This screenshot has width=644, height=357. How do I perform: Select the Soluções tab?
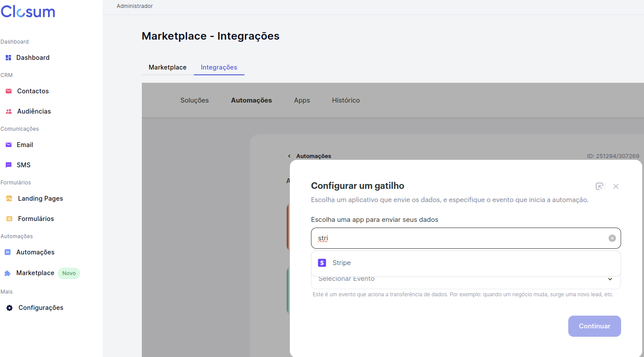click(x=195, y=100)
